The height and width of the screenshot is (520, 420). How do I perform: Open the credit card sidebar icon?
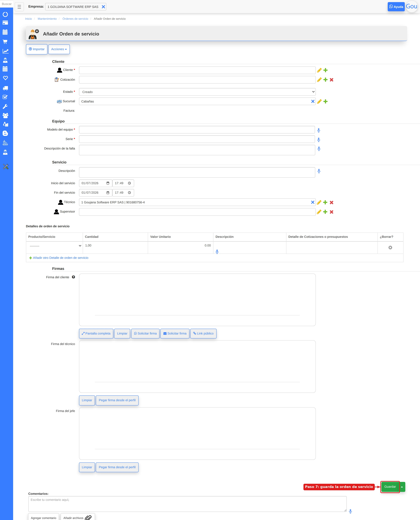5,23
